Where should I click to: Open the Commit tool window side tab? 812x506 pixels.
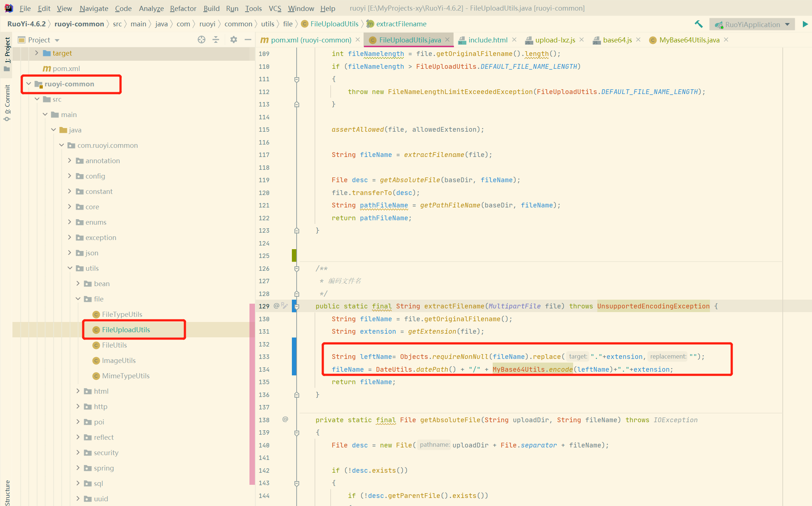[x=7, y=103]
